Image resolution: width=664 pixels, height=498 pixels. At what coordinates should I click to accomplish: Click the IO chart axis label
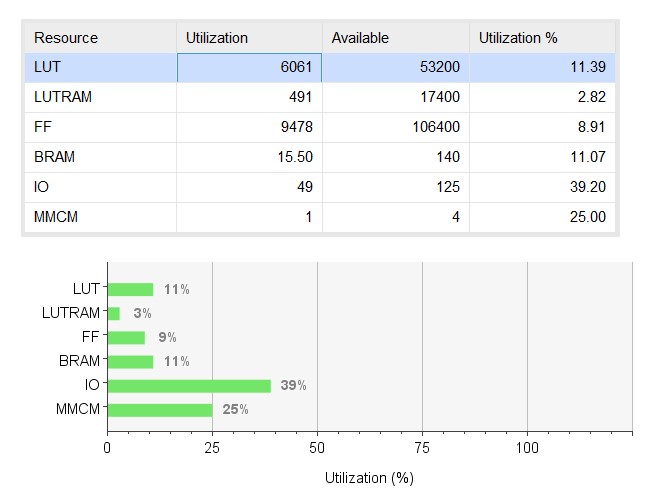(92, 385)
